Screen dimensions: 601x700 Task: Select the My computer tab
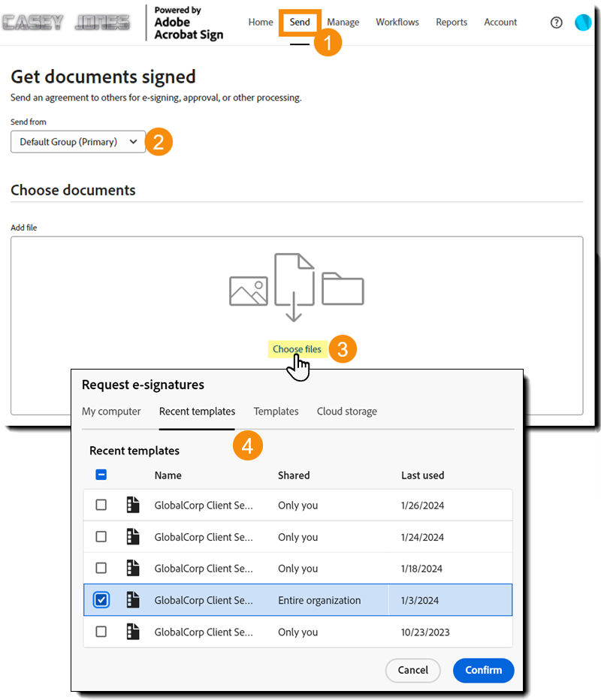coord(111,412)
